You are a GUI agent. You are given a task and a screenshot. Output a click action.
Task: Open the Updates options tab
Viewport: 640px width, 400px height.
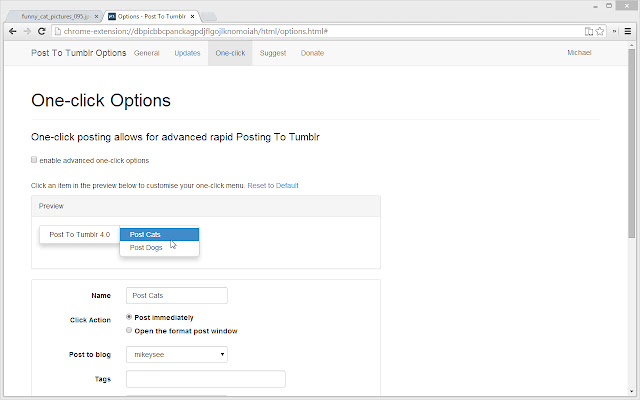tap(187, 53)
